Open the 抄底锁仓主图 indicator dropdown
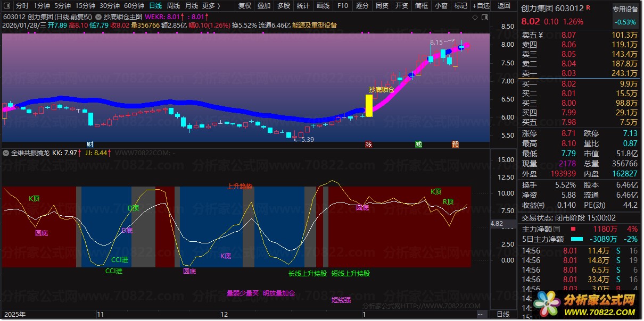The height and width of the screenshot is (321, 644). (98, 16)
